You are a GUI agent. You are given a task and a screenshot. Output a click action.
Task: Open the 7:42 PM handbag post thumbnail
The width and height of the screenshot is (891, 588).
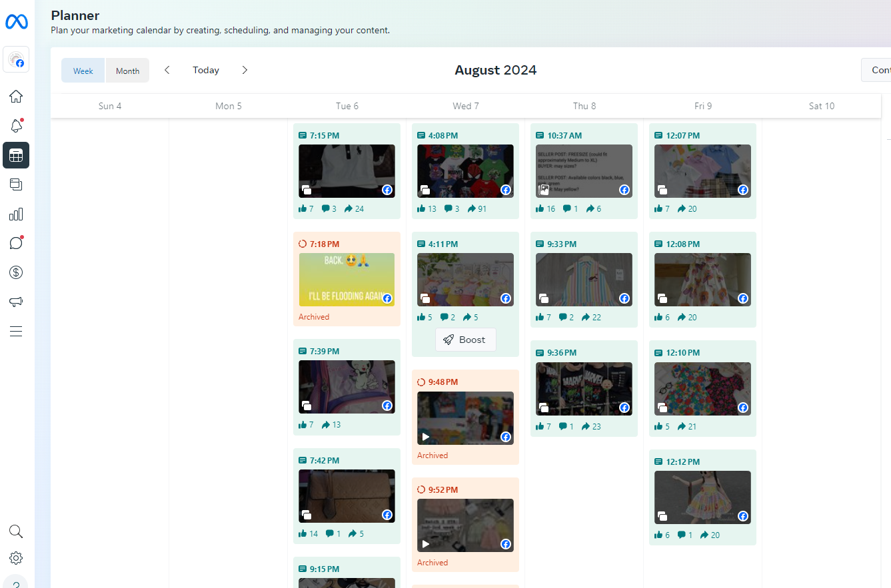[x=347, y=496]
